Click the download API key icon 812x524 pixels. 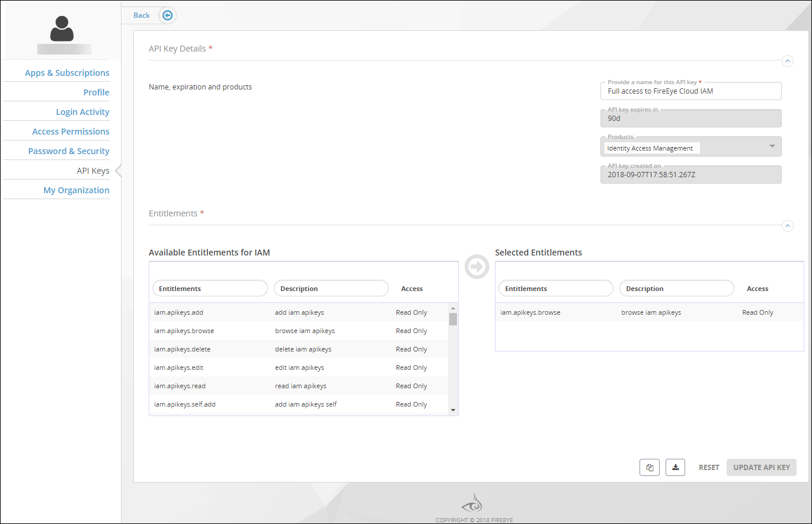pyautogui.click(x=676, y=467)
